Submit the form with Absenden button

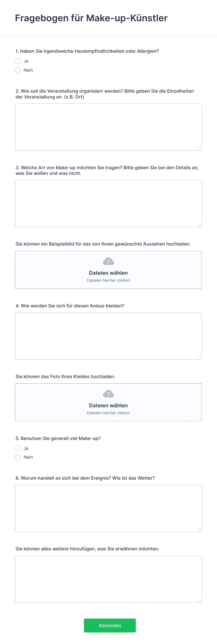(110, 626)
